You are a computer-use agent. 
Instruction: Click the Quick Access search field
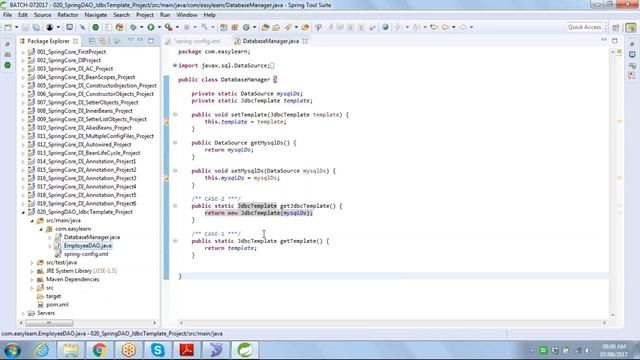(584, 27)
